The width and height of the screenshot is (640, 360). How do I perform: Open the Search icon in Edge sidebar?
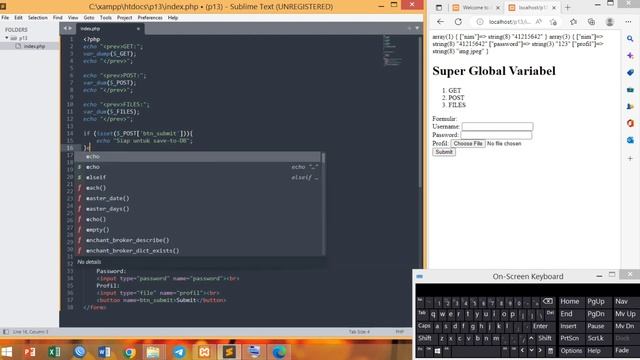pos(630,38)
